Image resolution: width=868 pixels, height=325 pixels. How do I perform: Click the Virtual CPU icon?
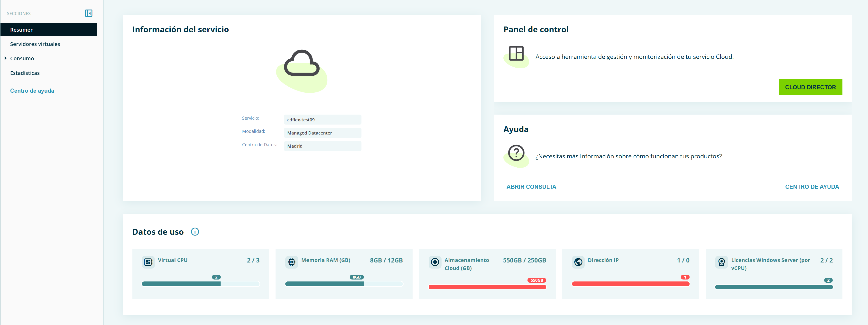pos(148,262)
